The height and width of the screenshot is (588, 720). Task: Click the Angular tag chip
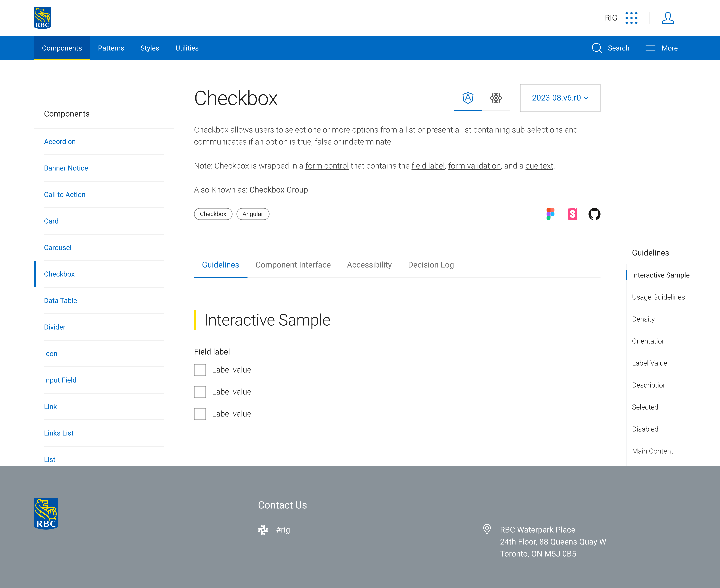click(x=253, y=214)
